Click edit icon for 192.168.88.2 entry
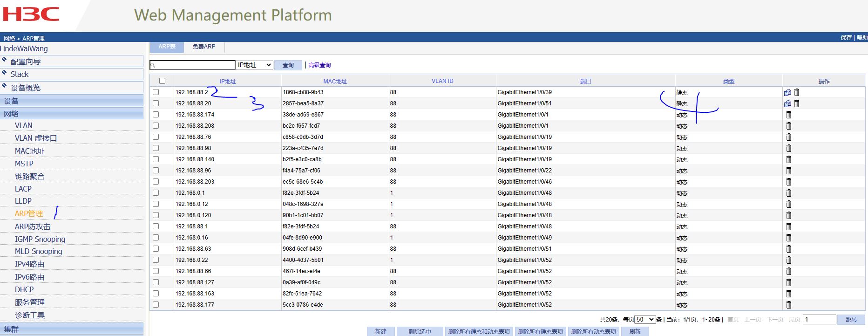This screenshot has width=868, height=336. (787, 92)
